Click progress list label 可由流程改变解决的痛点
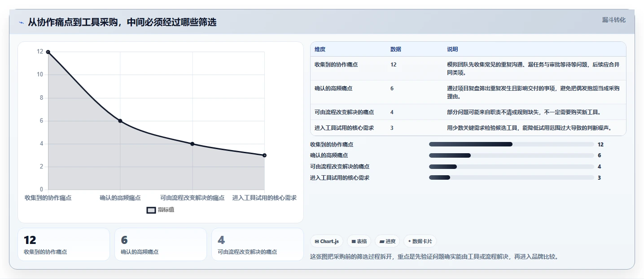The height and width of the screenshot is (279, 644). [340, 167]
